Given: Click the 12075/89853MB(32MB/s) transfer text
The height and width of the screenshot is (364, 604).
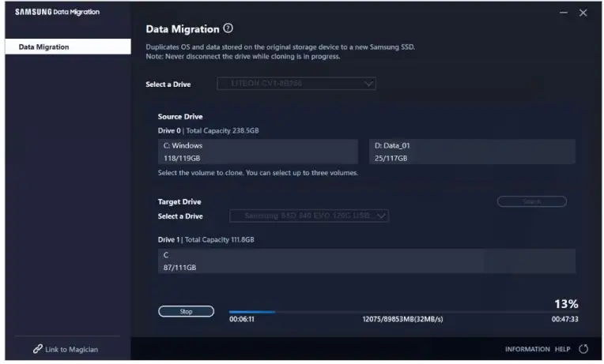Looking at the screenshot, I should click(402, 319).
